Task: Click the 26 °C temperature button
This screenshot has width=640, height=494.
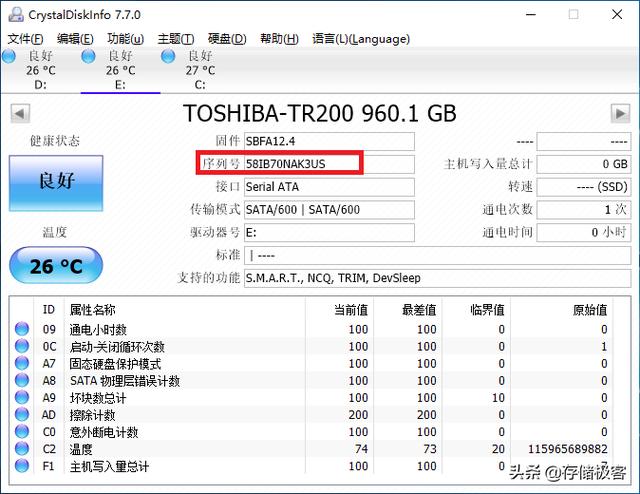Action: click(x=56, y=266)
